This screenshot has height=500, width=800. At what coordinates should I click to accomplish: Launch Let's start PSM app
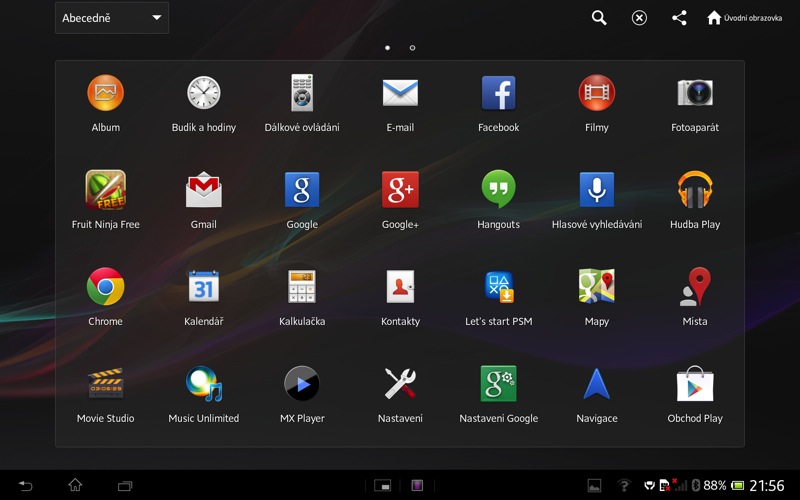[498, 287]
